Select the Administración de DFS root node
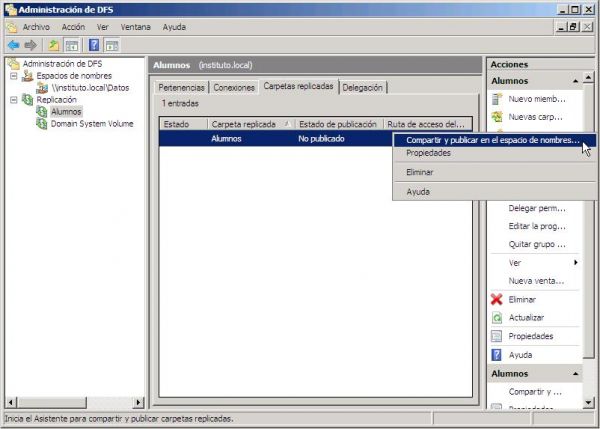Image resolution: width=600 pixels, height=429 pixels. click(62, 64)
